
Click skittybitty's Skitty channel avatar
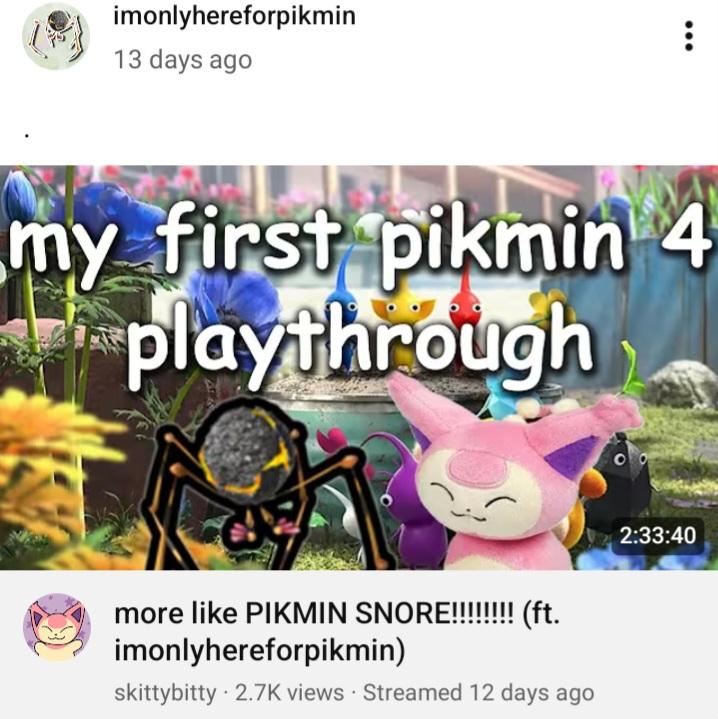(x=57, y=627)
